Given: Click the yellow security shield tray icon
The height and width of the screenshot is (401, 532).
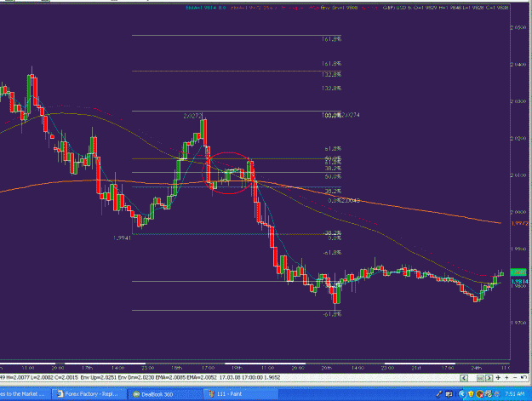Looking at the screenshot, I should click(472, 394).
